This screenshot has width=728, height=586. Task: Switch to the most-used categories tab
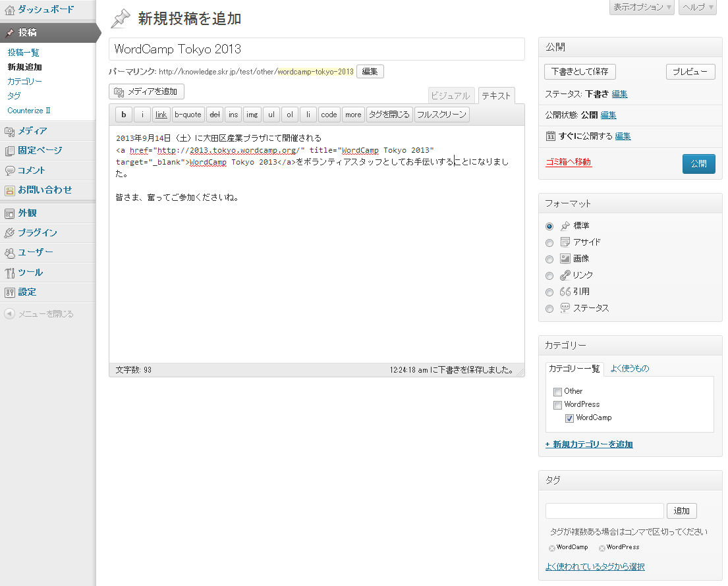(629, 369)
